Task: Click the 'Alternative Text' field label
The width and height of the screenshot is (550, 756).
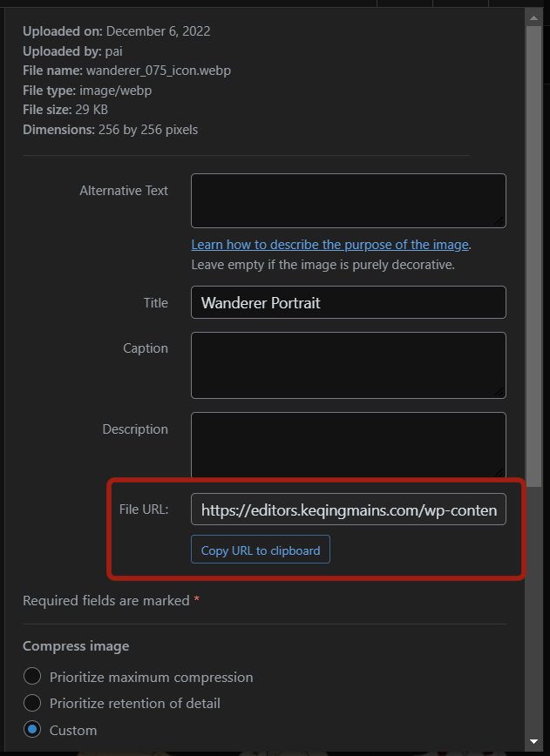Action: pyautogui.click(x=124, y=191)
